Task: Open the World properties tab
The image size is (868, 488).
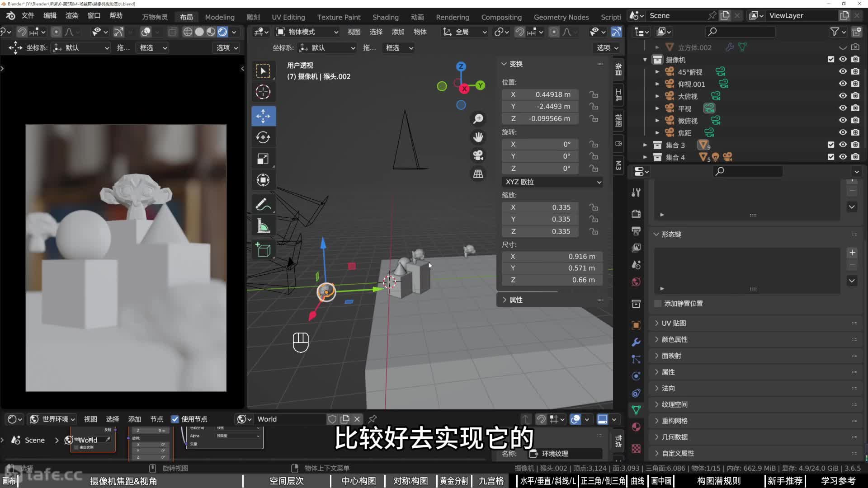Action: (x=636, y=282)
